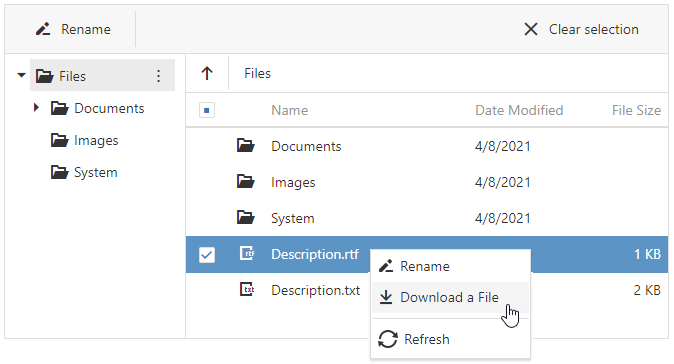Choose Rename from the context menu

click(450, 266)
